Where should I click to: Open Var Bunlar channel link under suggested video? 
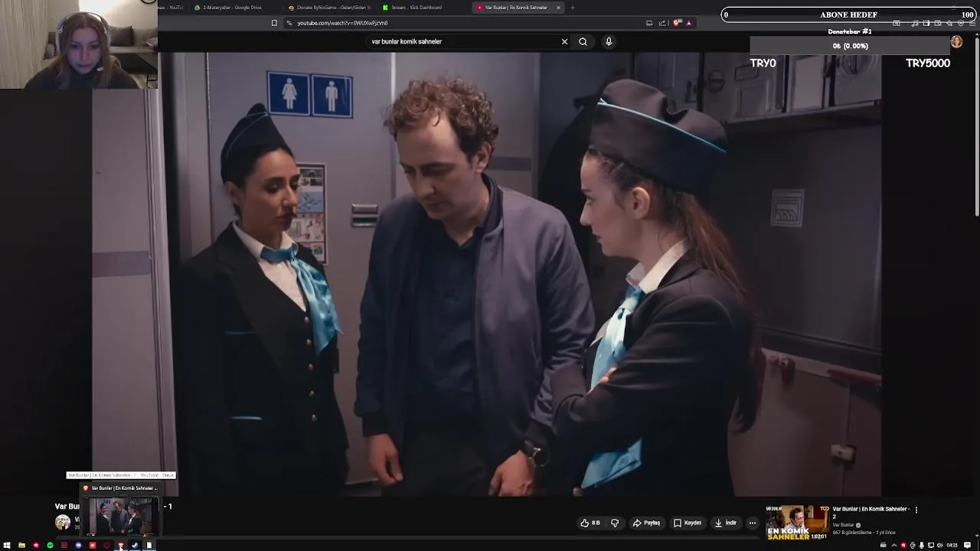click(843, 525)
